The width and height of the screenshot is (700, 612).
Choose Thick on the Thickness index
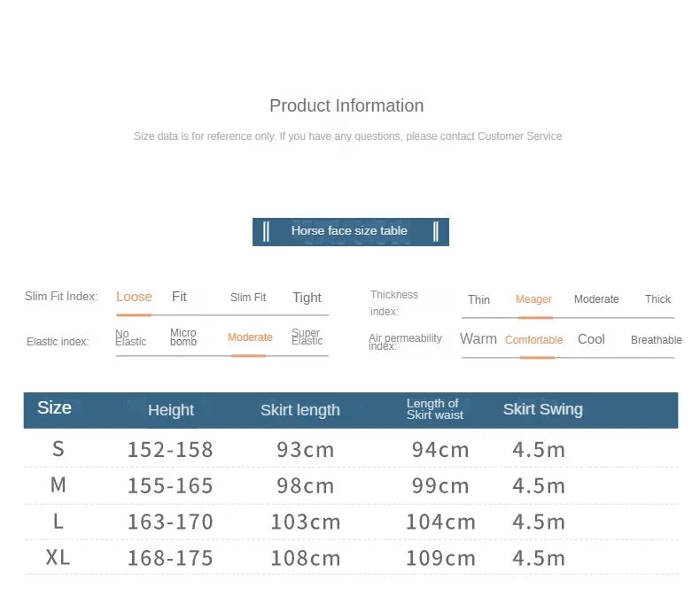point(657,299)
